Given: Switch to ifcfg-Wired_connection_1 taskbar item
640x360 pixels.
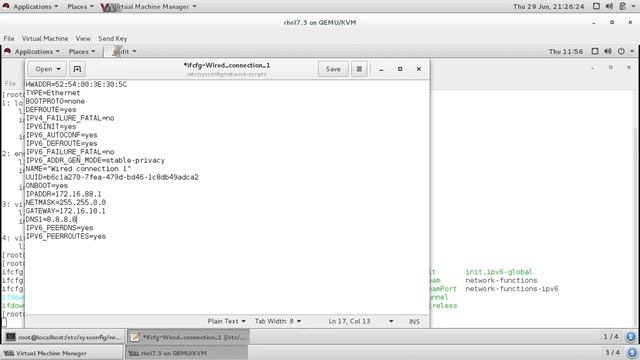Looking at the screenshot, I should (188, 337).
